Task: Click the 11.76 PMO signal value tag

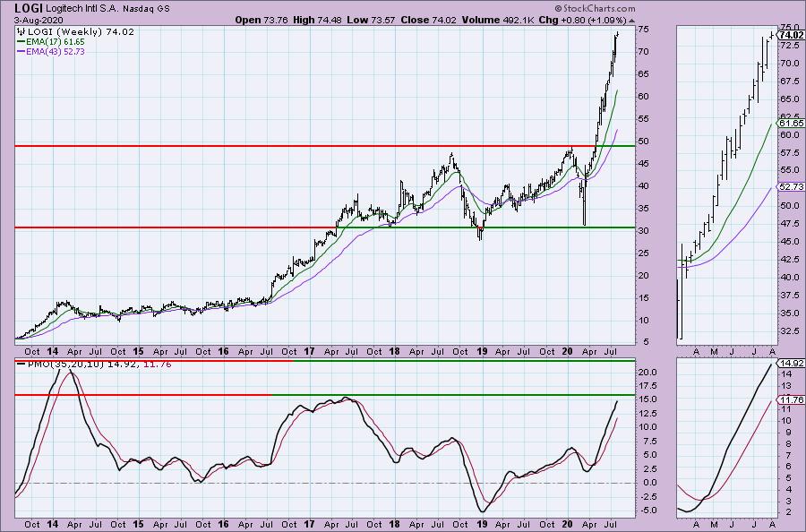Action: coord(792,400)
